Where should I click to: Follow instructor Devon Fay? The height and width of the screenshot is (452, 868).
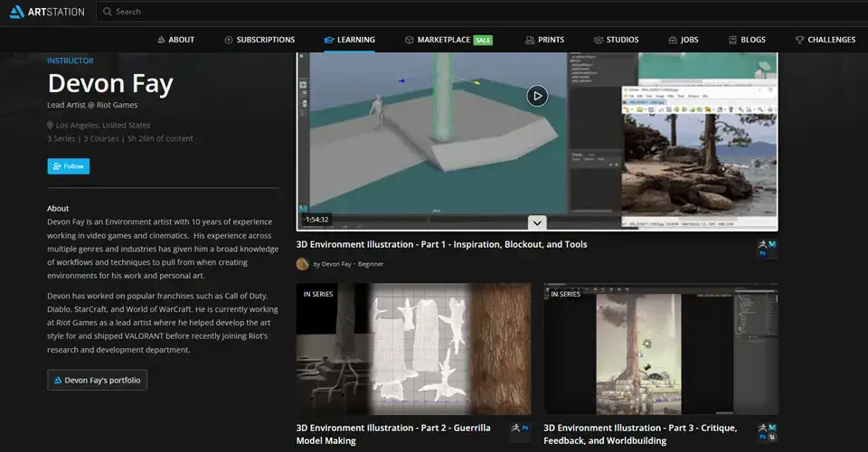click(x=68, y=166)
